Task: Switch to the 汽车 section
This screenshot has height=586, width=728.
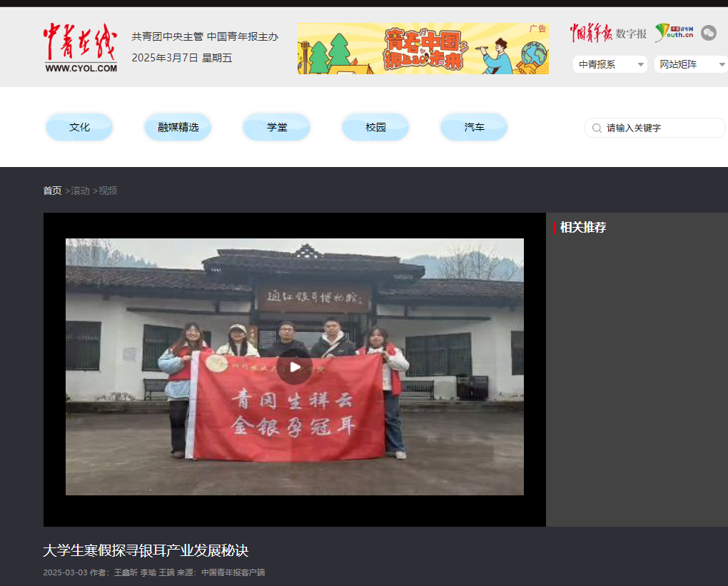Action: pyautogui.click(x=474, y=127)
